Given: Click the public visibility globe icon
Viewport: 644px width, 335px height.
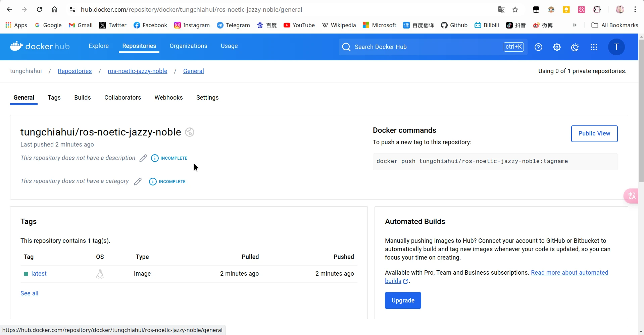Looking at the screenshot, I should point(190,132).
